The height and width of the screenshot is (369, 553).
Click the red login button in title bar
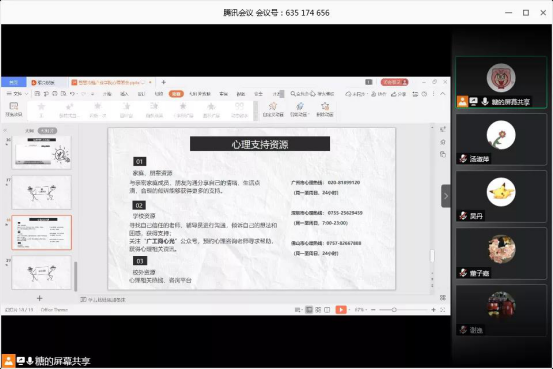(395, 82)
